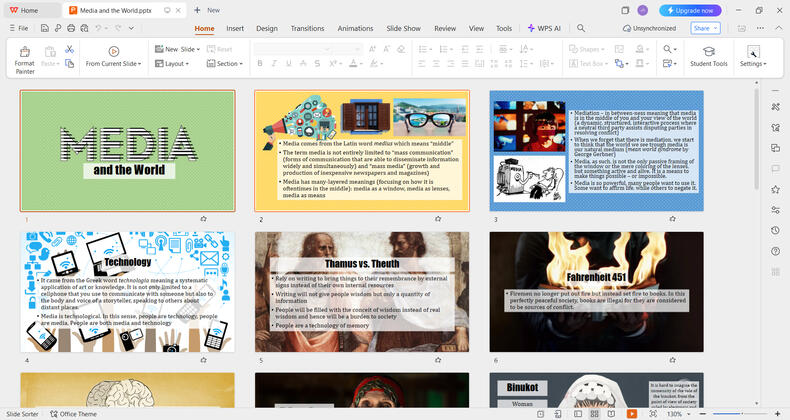
Task: Start slideshow with orange play button in status bar
Action: coord(631,414)
